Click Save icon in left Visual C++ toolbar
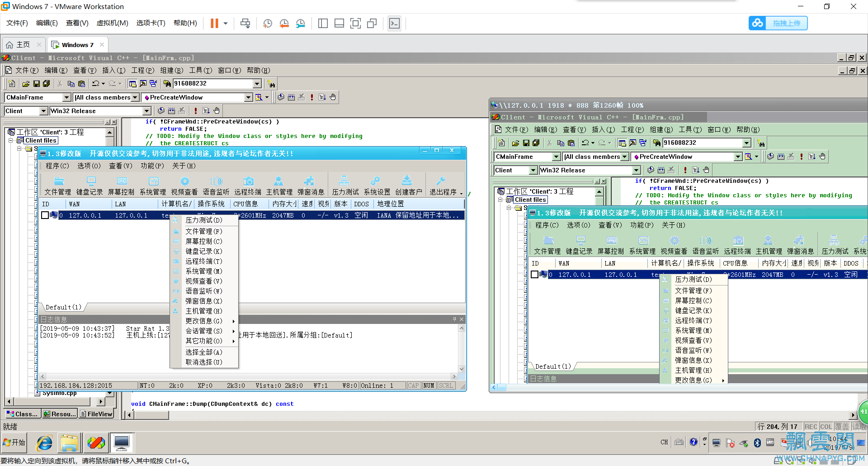The width and height of the screenshot is (868, 466). (x=36, y=84)
